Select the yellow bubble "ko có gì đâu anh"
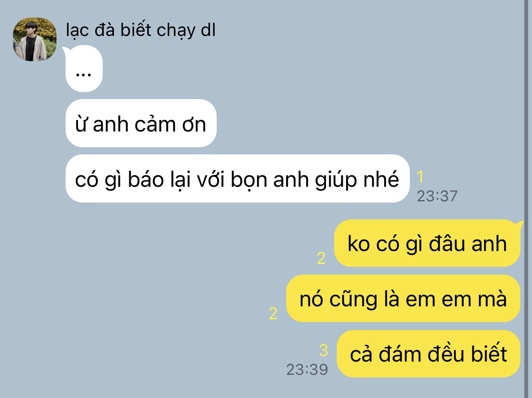The image size is (532, 398). pyautogui.click(x=427, y=243)
